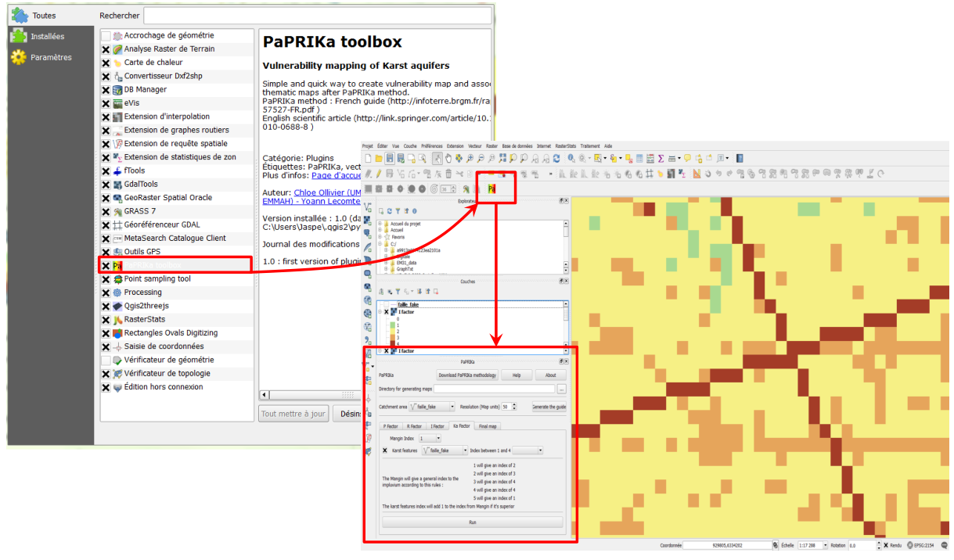
Task: Click Download PaPRIKa methodology button
Action: (x=467, y=375)
